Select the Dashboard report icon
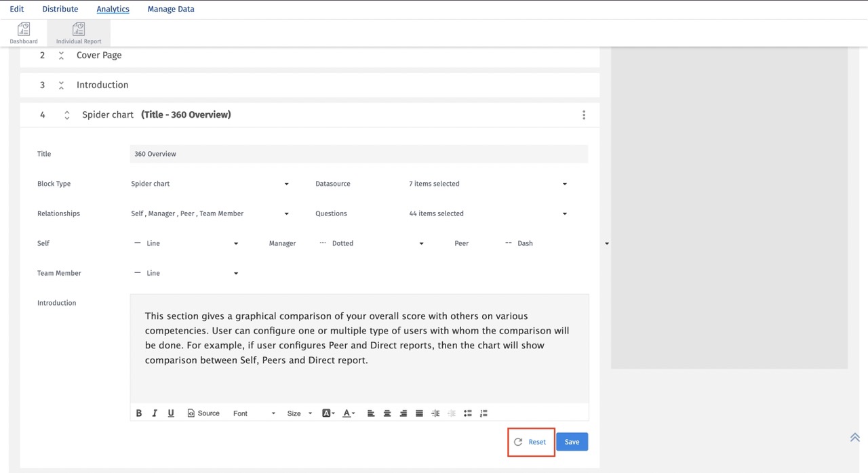The width and height of the screenshot is (868, 473). [23, 31]
